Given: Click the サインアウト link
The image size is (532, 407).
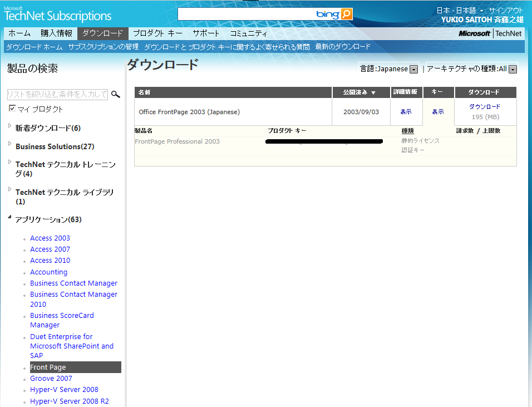Looking at the screenshot, I should coord(506,10).
